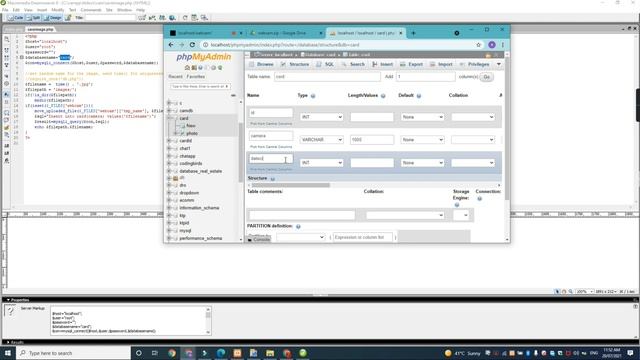Click help icon next to Length/Values header
Viewport: 640px width, 360px height.
(383, 96)
